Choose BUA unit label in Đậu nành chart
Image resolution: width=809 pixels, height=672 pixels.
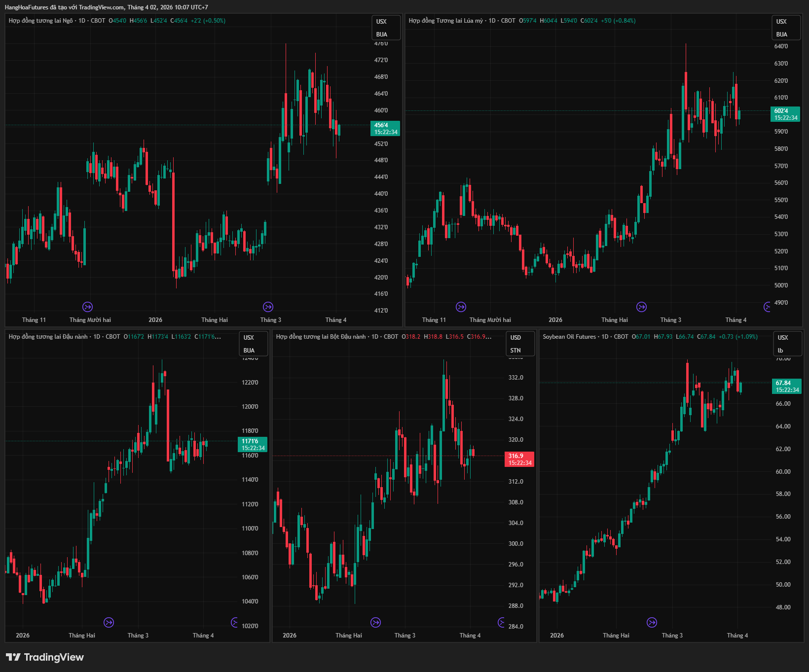coord(249,351)
